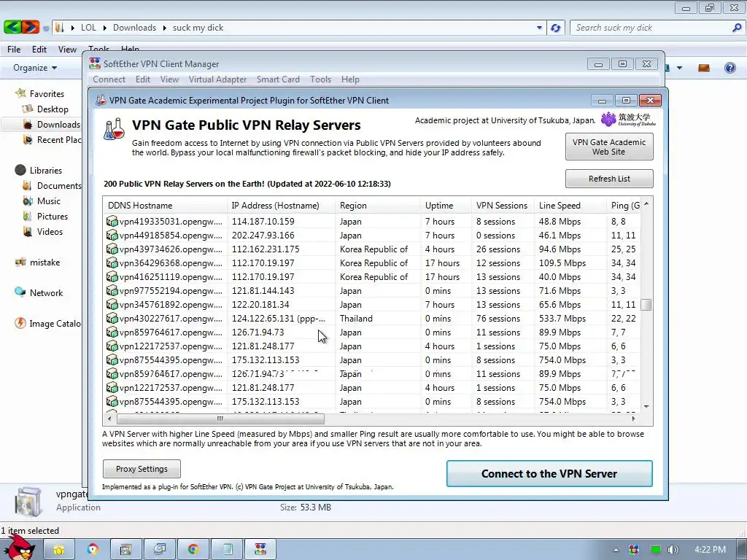Click the green tray icon near clock
This screenshot has width=747, height=560.
656,550
